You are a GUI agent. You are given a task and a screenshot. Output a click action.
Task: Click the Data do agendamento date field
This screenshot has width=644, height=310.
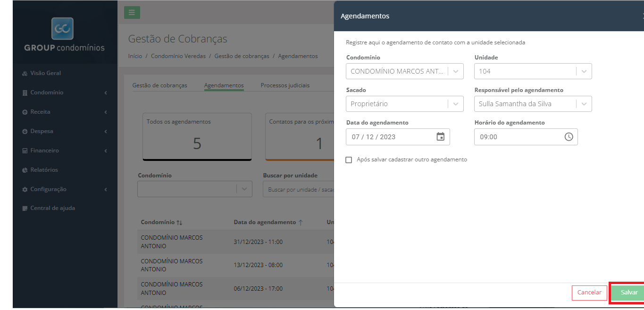pyautogui.click(x=398, y=137)
